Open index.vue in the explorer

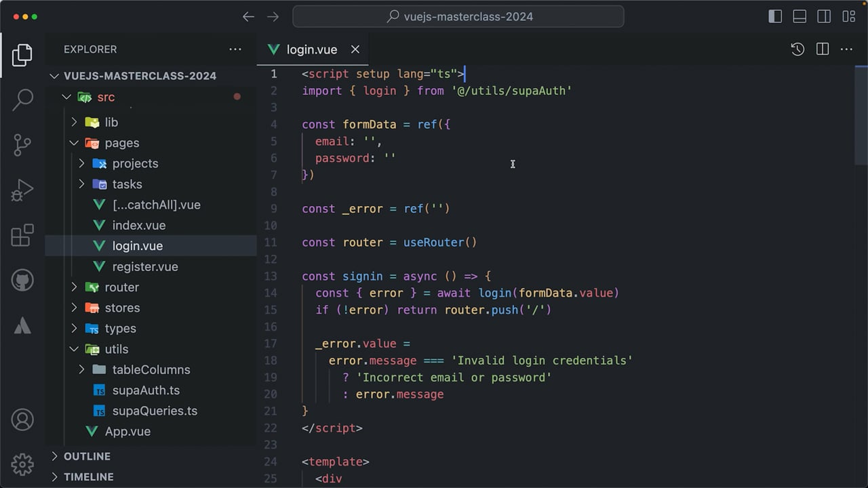(x=151, y=226)
